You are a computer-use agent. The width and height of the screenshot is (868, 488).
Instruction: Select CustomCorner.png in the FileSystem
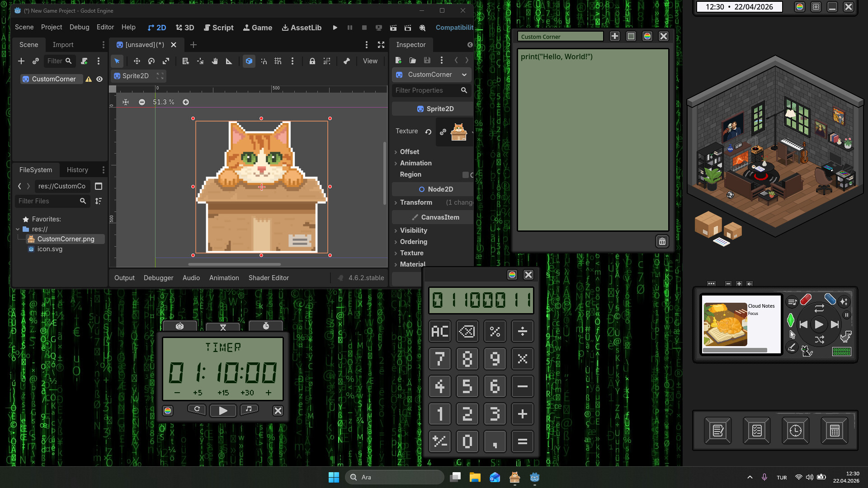[x=66, y=239]
